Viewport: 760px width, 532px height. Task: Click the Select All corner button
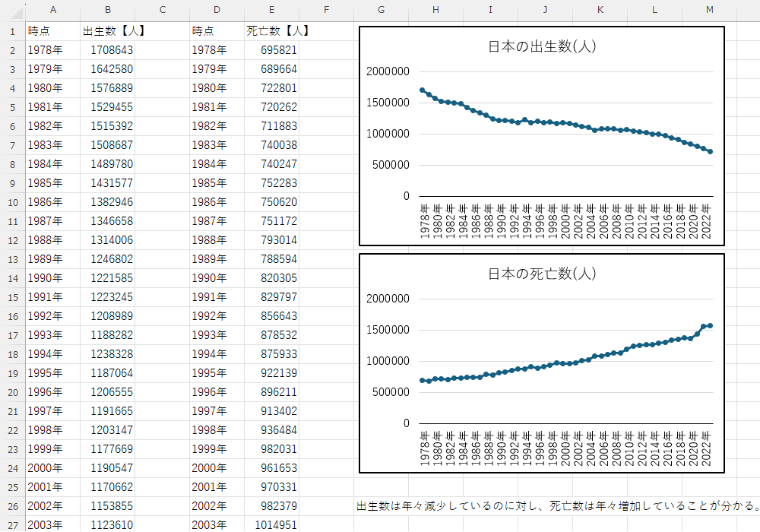[10, 11]
